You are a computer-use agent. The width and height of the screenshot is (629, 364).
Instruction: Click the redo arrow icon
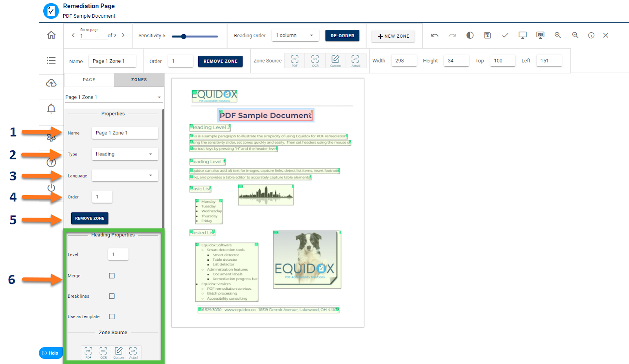[452, 35]
